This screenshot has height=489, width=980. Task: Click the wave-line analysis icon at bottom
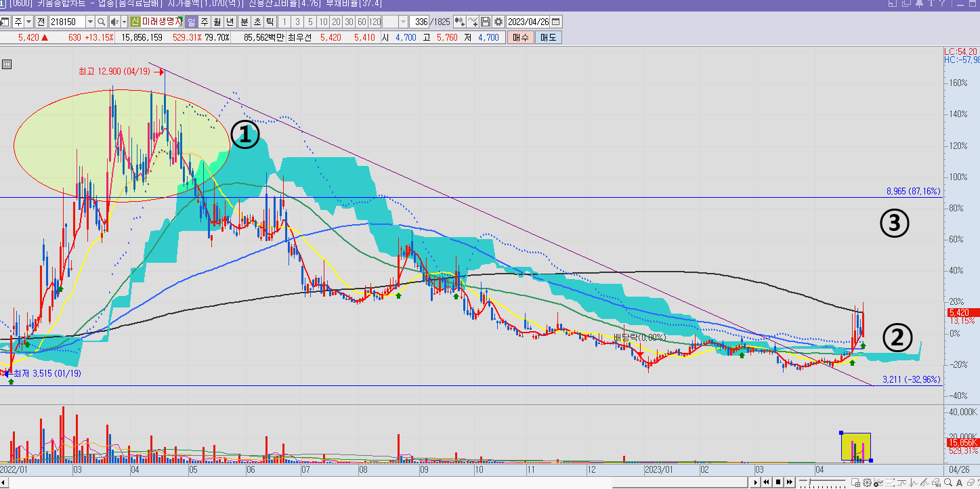(913, 482)
